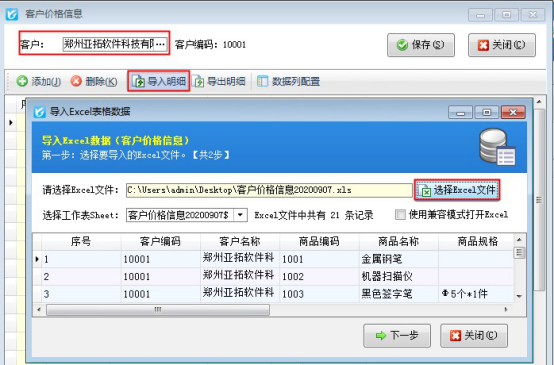Click the Excel file path field

269,190
